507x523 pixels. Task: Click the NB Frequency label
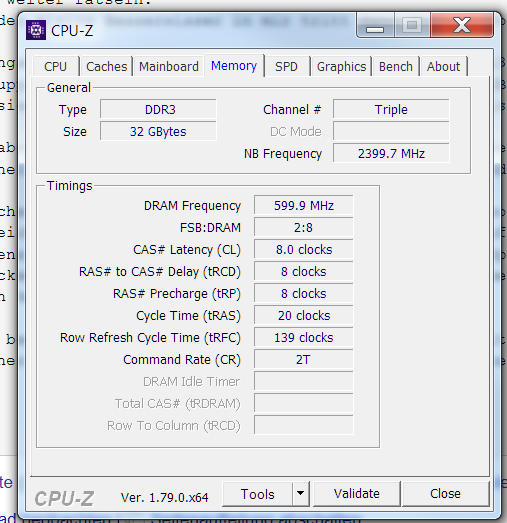point(283,154)
